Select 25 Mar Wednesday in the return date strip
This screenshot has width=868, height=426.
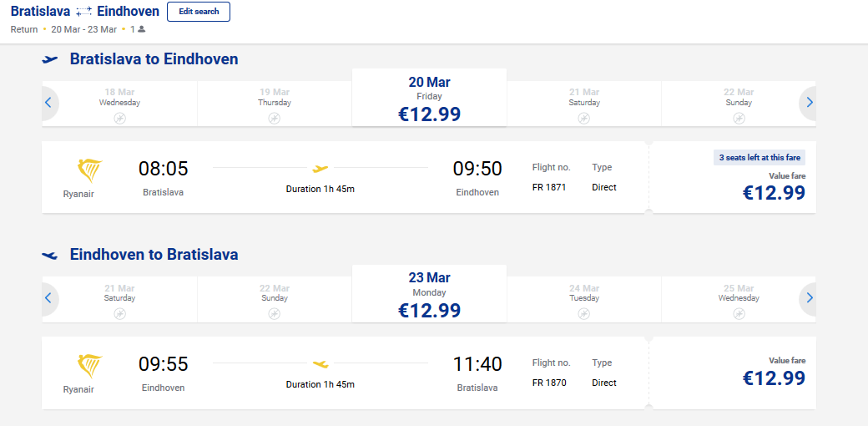[739, 299]
